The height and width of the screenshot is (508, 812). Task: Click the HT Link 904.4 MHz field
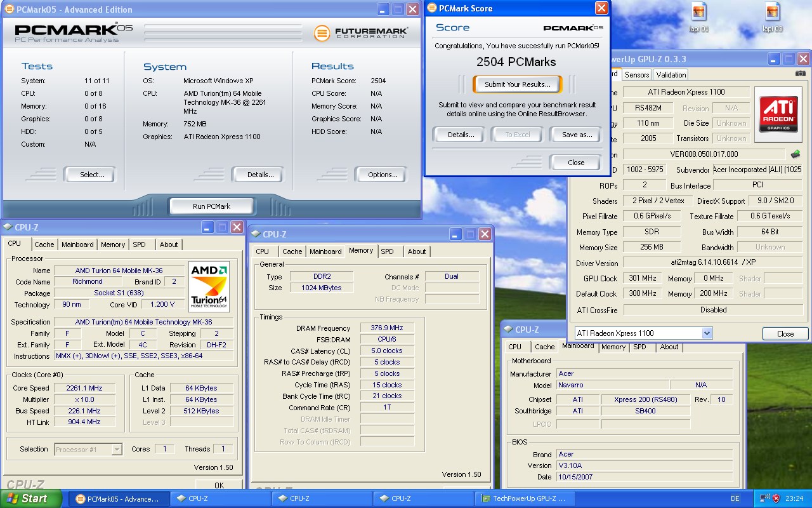[x=84, y=422]
